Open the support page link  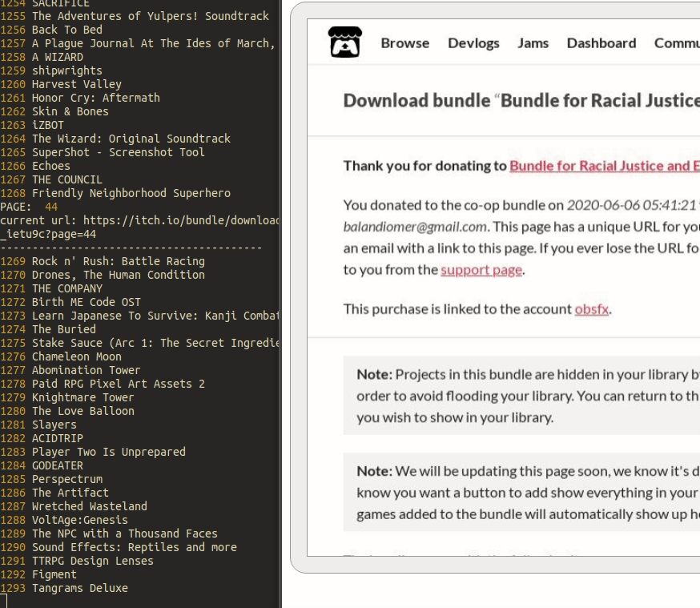pos(481,270)
